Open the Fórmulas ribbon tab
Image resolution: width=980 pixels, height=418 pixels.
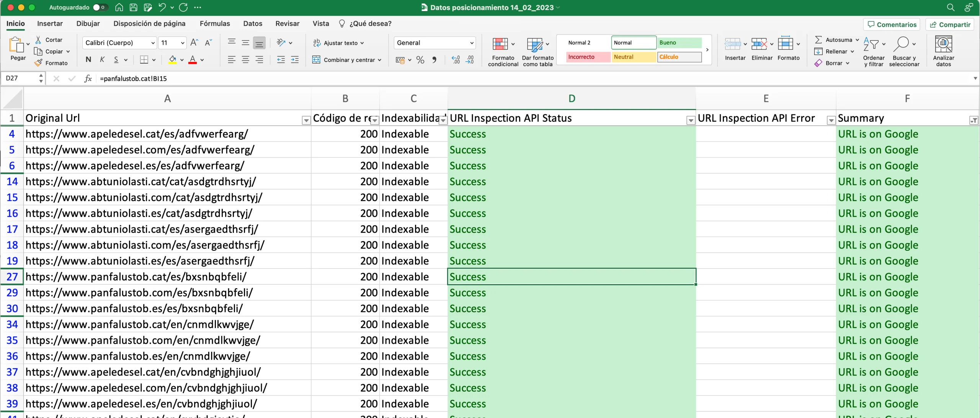[x=215, y=23]
